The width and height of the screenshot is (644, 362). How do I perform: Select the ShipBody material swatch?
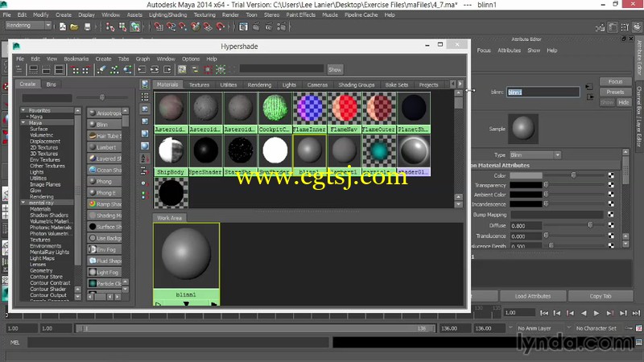pos(171,155)
